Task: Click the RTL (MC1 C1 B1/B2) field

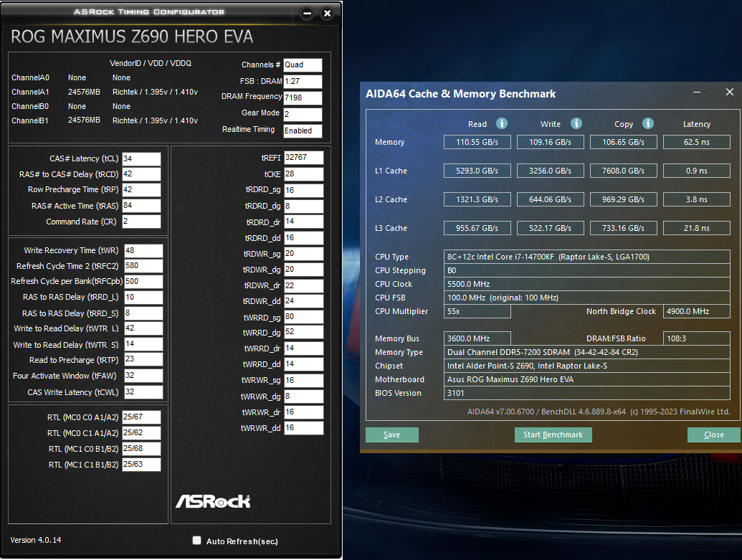Action: click(x=141, y=465)
